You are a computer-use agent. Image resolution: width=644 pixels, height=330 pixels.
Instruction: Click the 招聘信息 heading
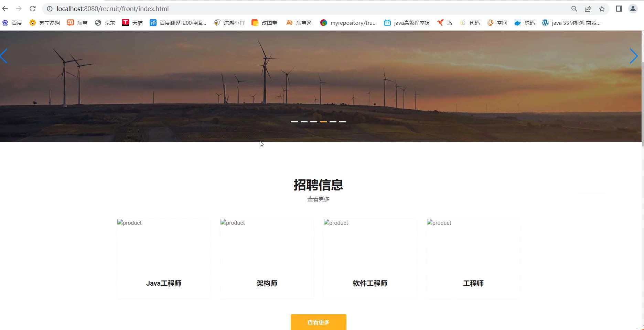pyautogui.click(x=319, y=185)
